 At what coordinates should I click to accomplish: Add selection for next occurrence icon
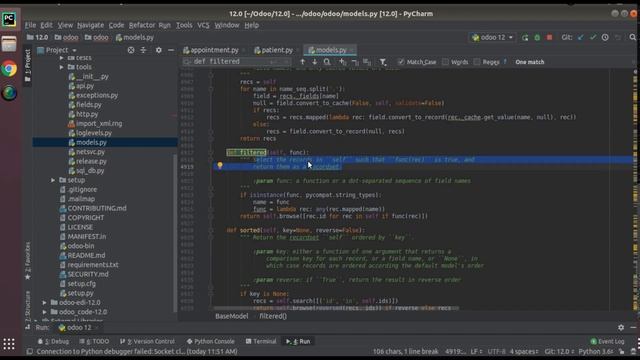pyautogui.click(x=342, y=62)
